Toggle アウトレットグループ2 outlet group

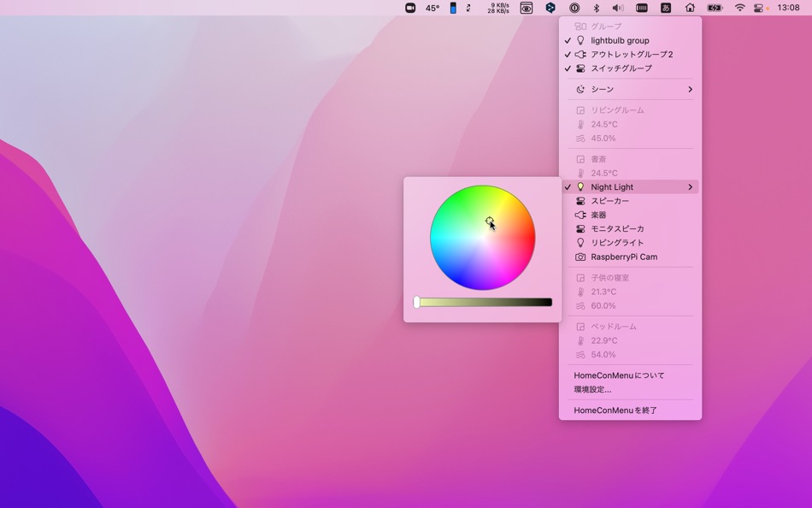tap(630, 55)
